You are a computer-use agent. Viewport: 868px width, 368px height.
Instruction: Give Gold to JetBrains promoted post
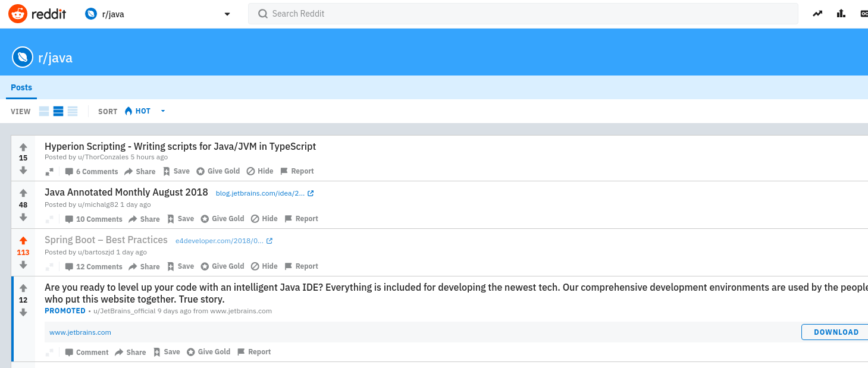coord(209,352)
